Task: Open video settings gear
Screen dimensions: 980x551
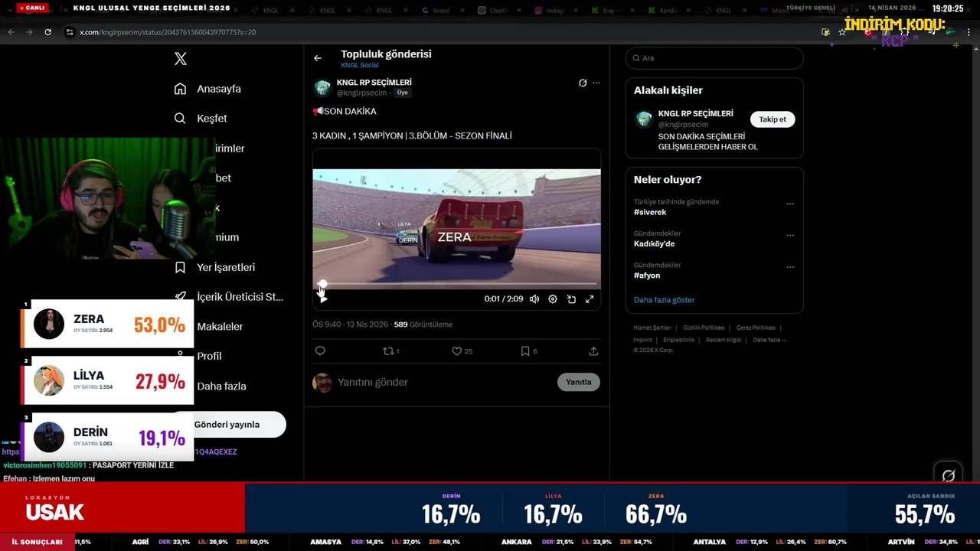Action: pyautogui.click(x=553, y=299)
